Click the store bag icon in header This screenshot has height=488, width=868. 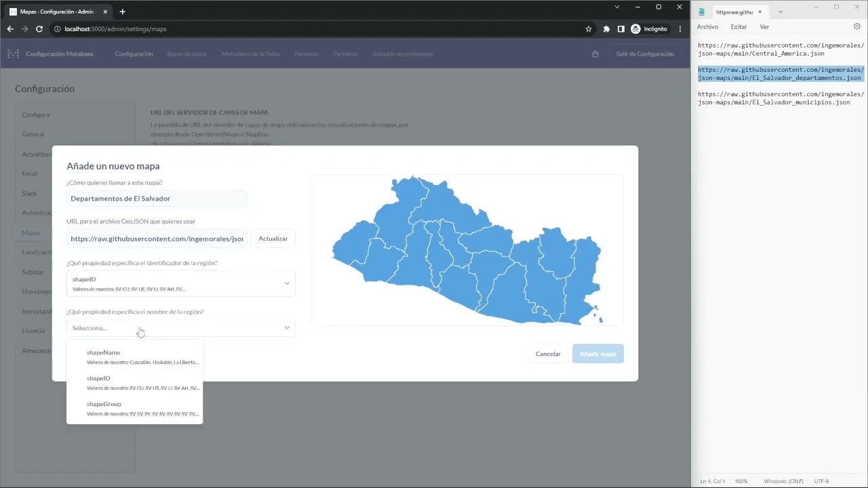point(595,54)
